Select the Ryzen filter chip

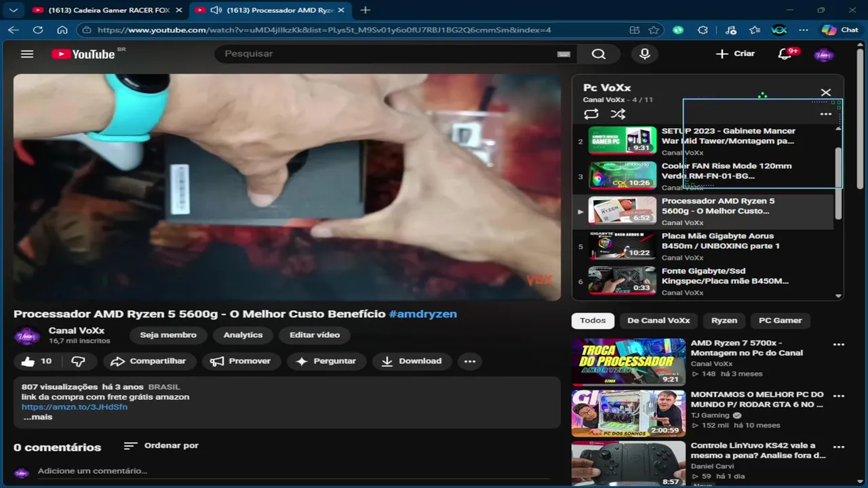pyautogui.click(x=724, y=321)
